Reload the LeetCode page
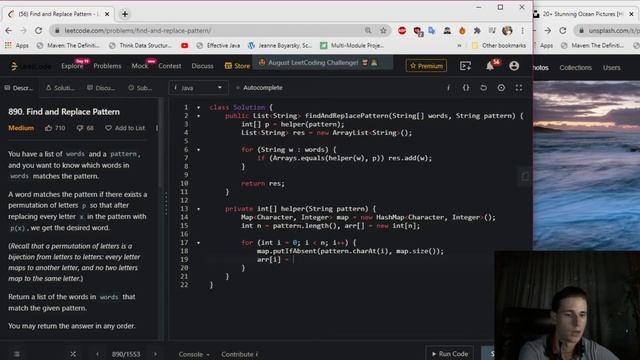The image size is (640, 360). (38, 31)
